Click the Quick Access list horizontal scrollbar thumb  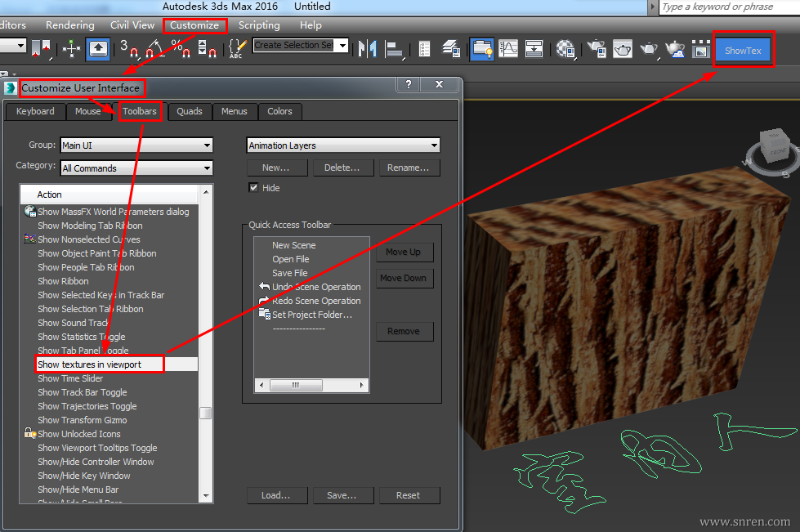point(296,385)
